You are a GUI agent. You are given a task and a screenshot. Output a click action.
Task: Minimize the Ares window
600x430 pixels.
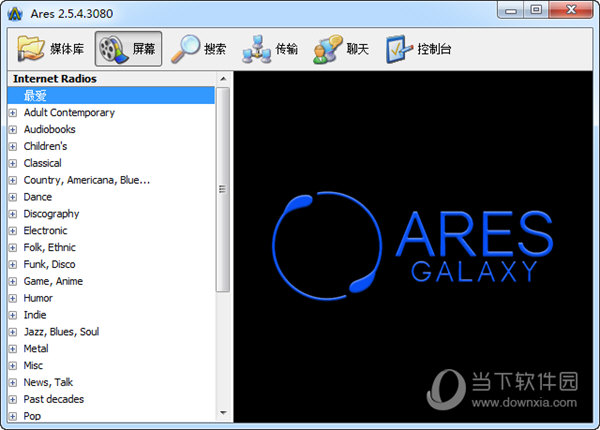click(510, 10)
